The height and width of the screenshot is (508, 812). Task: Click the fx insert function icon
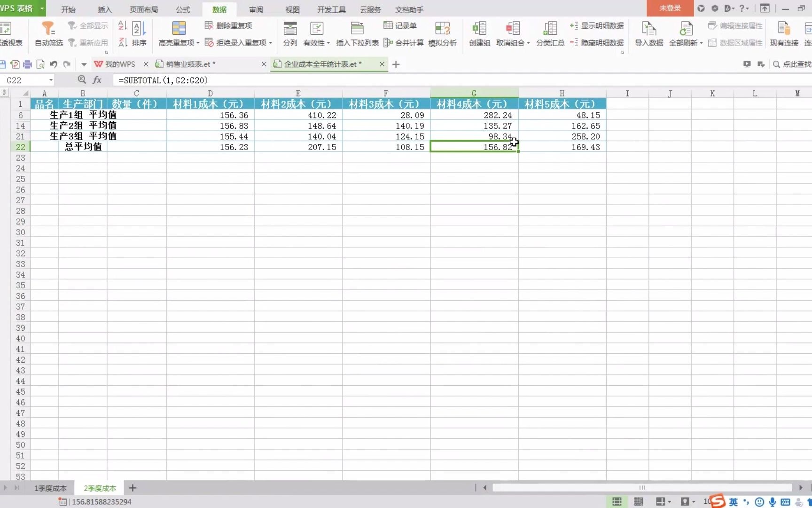[x=97, y=80]
